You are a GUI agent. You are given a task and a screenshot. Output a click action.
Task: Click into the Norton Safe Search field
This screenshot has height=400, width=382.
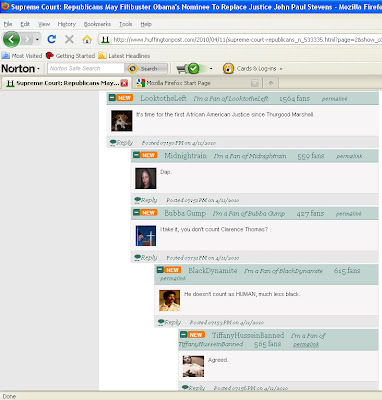point(86,69)
